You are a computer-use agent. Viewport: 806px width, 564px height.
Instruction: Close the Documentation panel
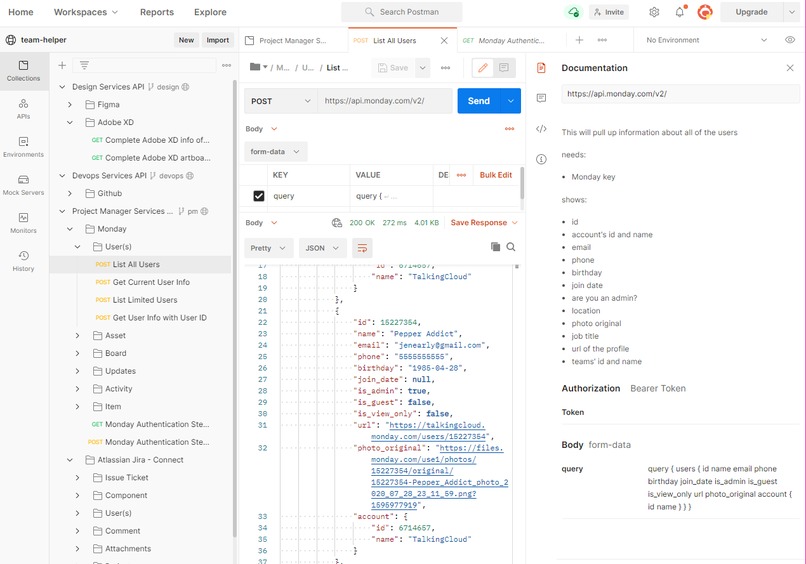pyautogui.click(x=790, y=68)
